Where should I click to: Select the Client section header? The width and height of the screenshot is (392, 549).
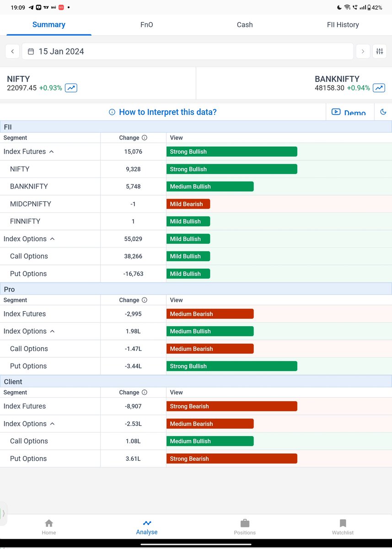(x=196, y=382)
